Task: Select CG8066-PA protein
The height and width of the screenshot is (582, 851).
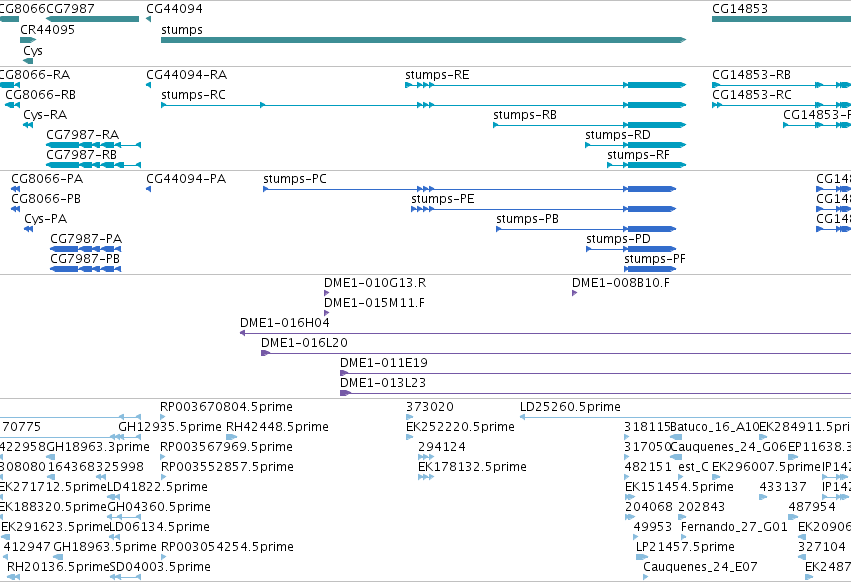Action: (16, 189)
